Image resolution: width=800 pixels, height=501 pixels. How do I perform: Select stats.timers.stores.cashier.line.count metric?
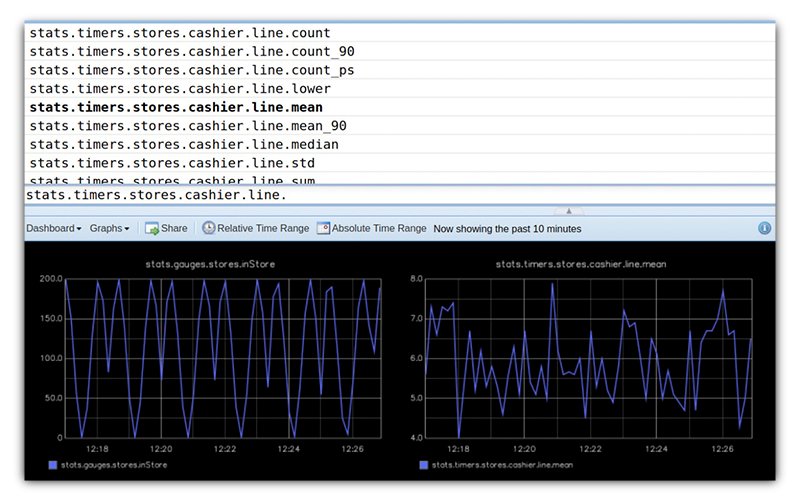pyautogui.click(x=180, y=33)
